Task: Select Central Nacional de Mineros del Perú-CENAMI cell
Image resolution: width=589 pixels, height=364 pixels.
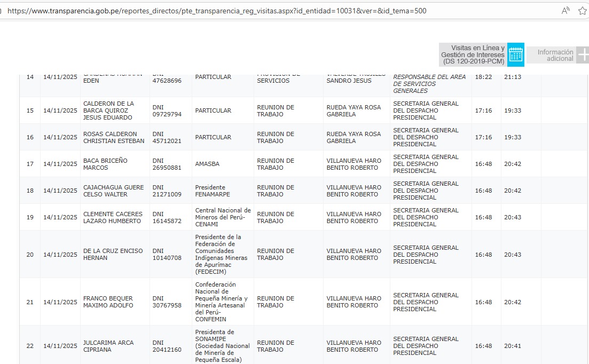Action: click(x=223, y=217)
